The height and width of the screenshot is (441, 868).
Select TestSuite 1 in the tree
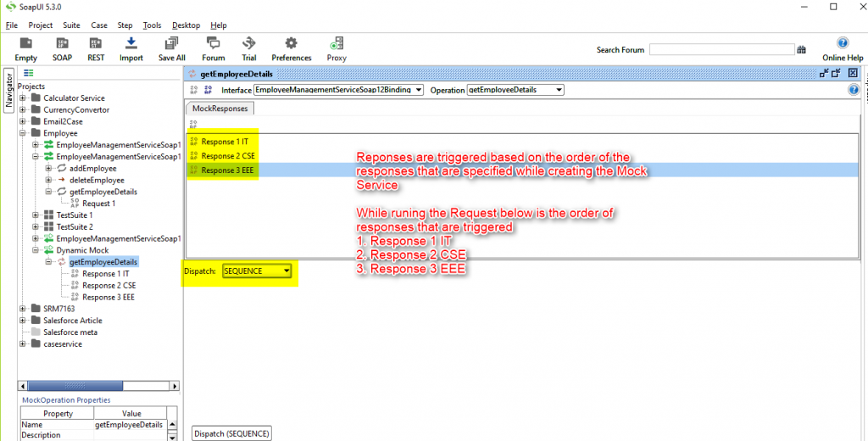pyautogui.click(x=75, y=215)
